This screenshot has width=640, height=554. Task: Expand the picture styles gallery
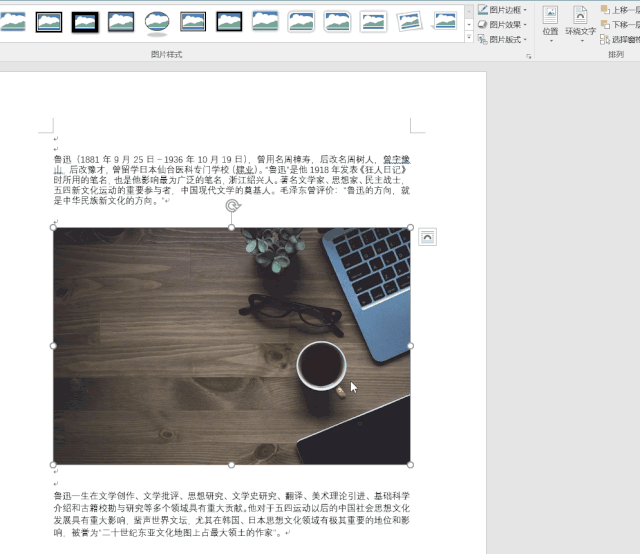(469, 37)
